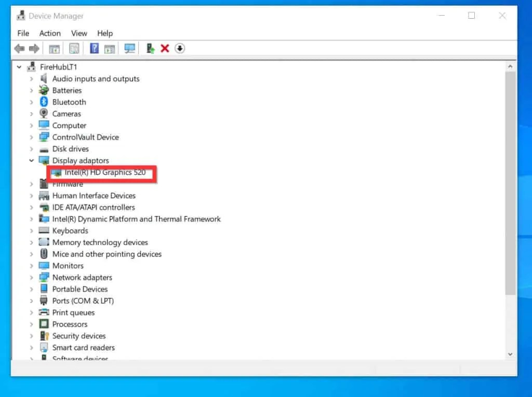Viewport: 532px width, 397px height.
Task: Expand the Bluetooth category
Action: pyautogui.click(x=32, y=102)
